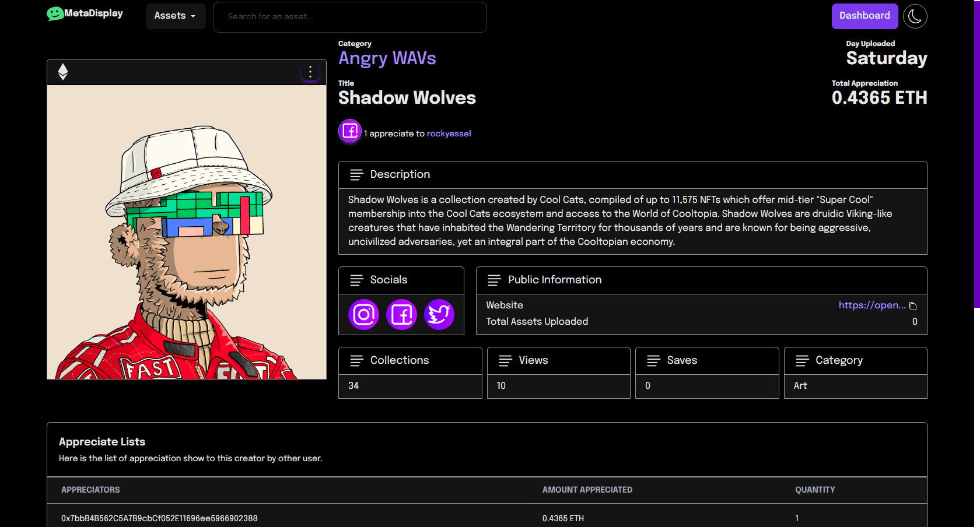Copy the website URL with the copy icon

point(913,306)
